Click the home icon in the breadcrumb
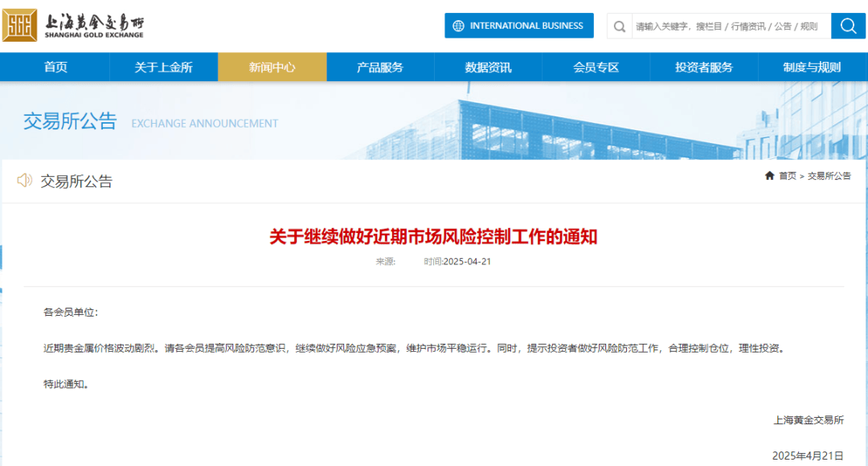This screenshot has height=466, width=868. pyautogui.click(x=769, y=175)
